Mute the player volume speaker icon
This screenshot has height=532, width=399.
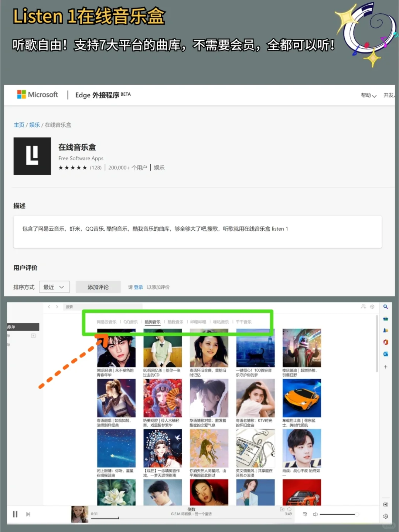[x=315, y=514]
